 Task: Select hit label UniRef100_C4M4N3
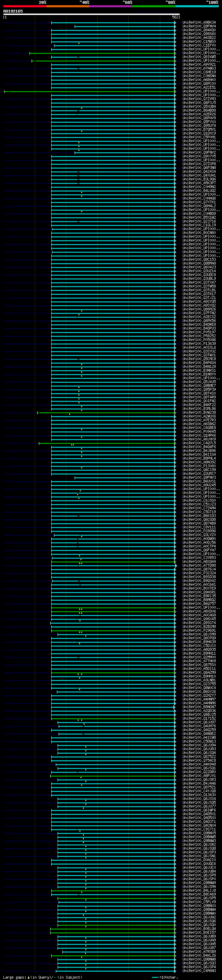(199, 971)
